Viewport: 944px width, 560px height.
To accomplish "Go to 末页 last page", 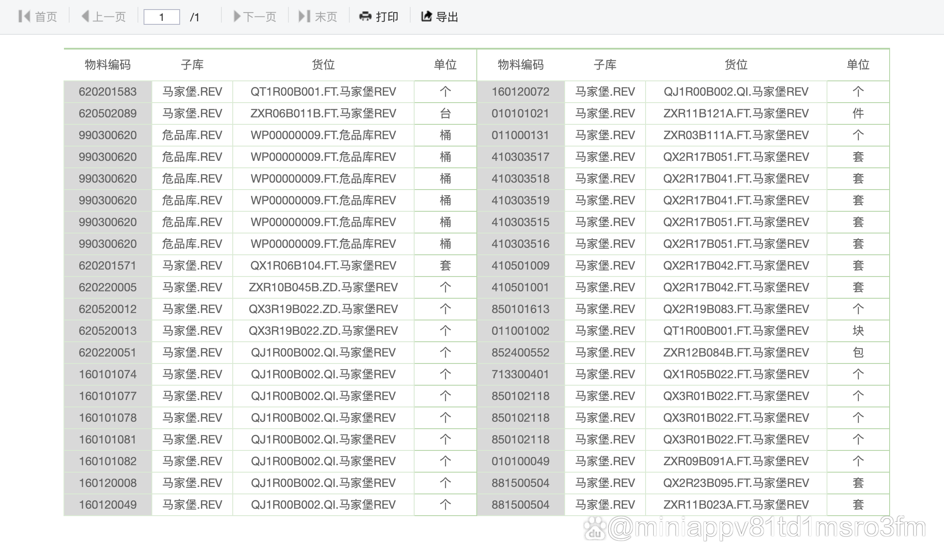I will point(326,17).
